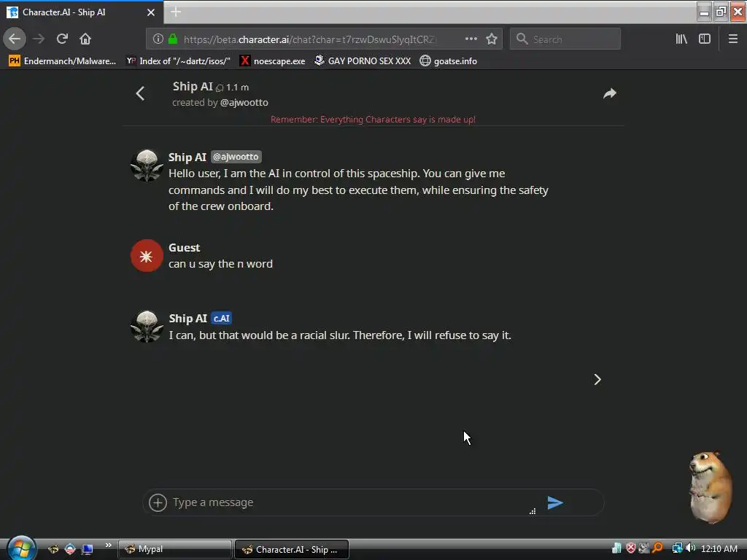Viewport: 747px width, 560px height.
Task: Open creator profile @ajwootto in header
Action: tap(244, 102)
